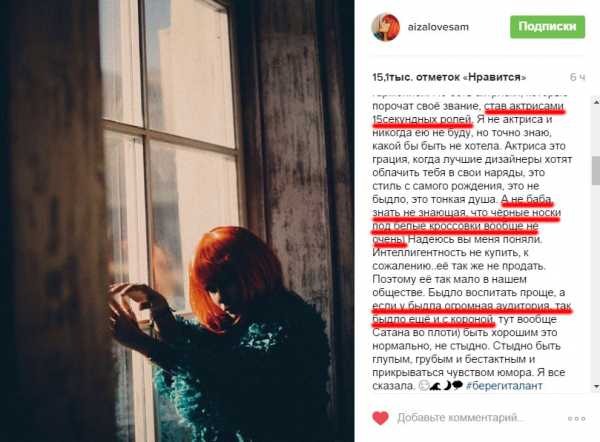Image resolution: width=600 pixels, height=442 pixels.
Task: Click the underlined text быдло ещё и с короной
Action: (x=433, y=319)
